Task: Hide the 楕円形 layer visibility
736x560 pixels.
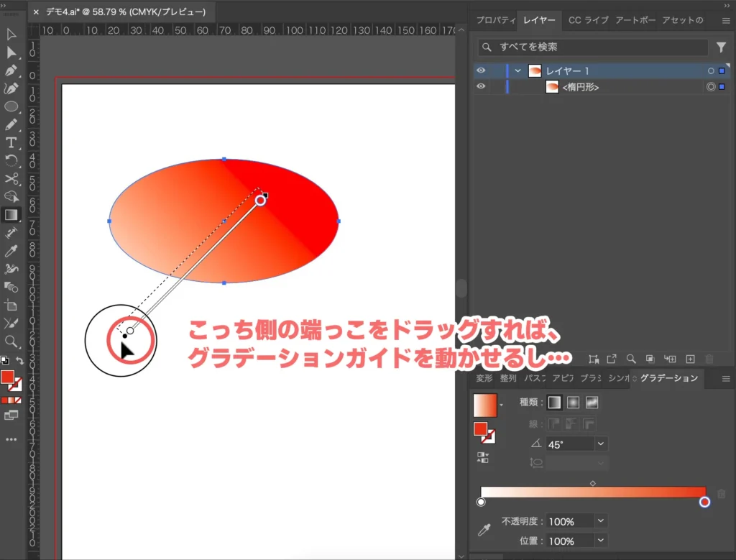Action: coord(482,86)
